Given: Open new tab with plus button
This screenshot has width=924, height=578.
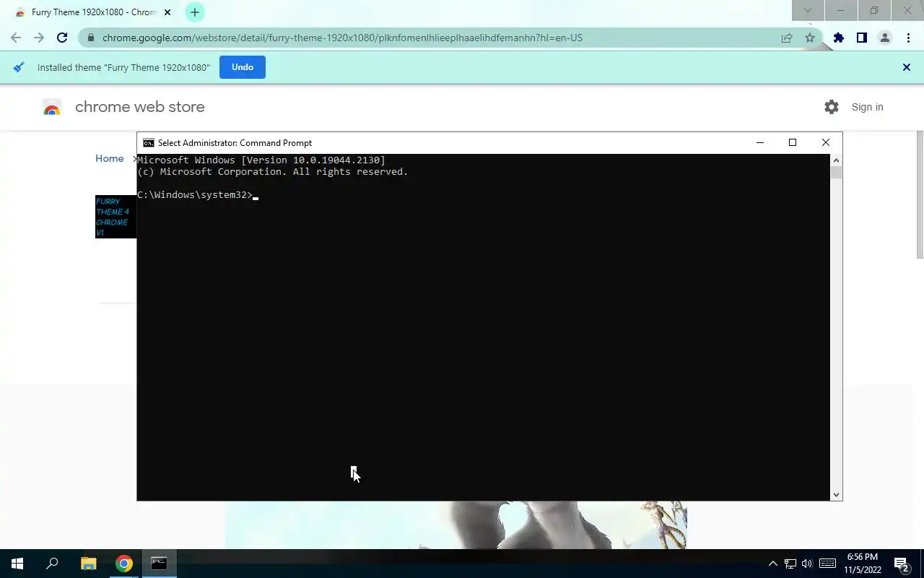Looking at the screenshot, I should click(x=194, y=12).
